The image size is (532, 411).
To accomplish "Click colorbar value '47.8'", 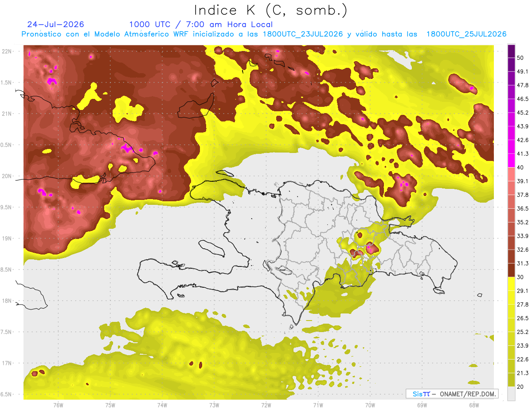I will click(x=523, y=85).
